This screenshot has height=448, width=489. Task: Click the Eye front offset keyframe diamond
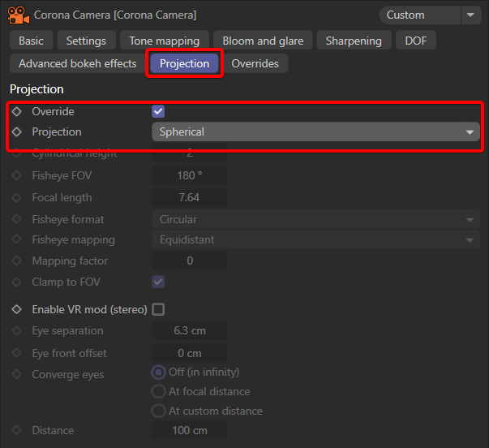[16, 353]
